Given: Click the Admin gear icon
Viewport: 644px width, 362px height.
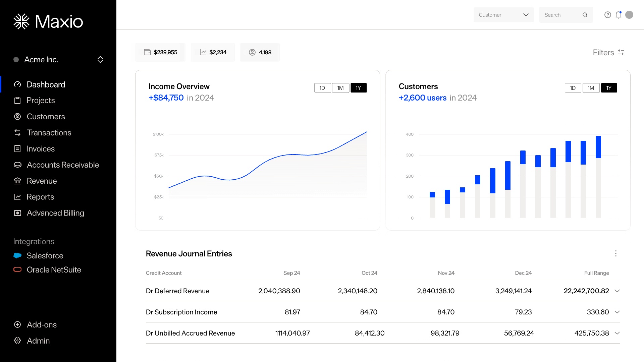Looking at the screenshot, I should [17, 341].
